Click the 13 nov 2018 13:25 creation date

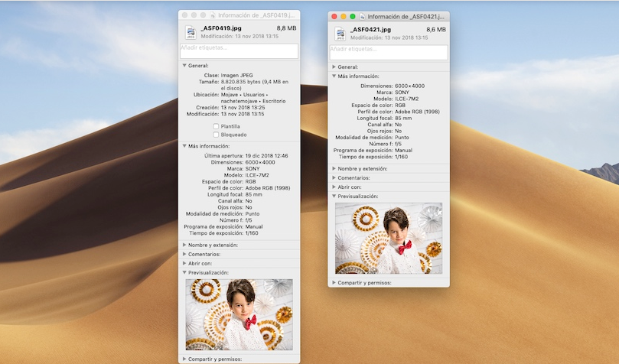point(243,107)
